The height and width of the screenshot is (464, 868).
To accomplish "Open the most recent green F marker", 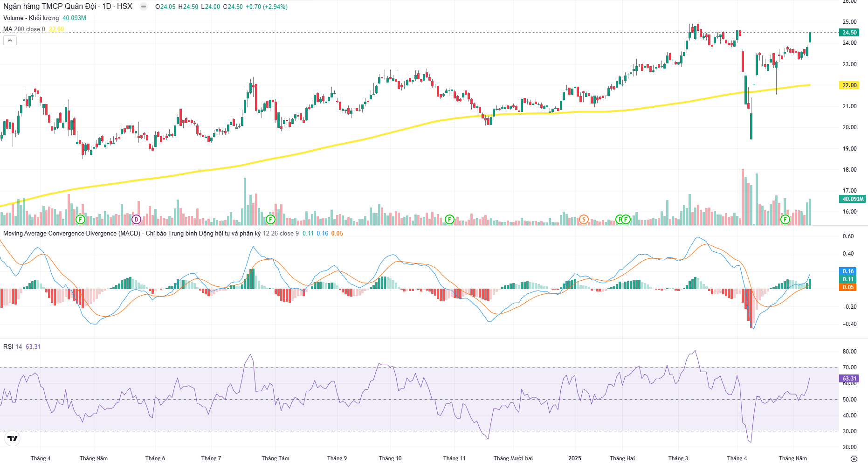I will 785,219.
